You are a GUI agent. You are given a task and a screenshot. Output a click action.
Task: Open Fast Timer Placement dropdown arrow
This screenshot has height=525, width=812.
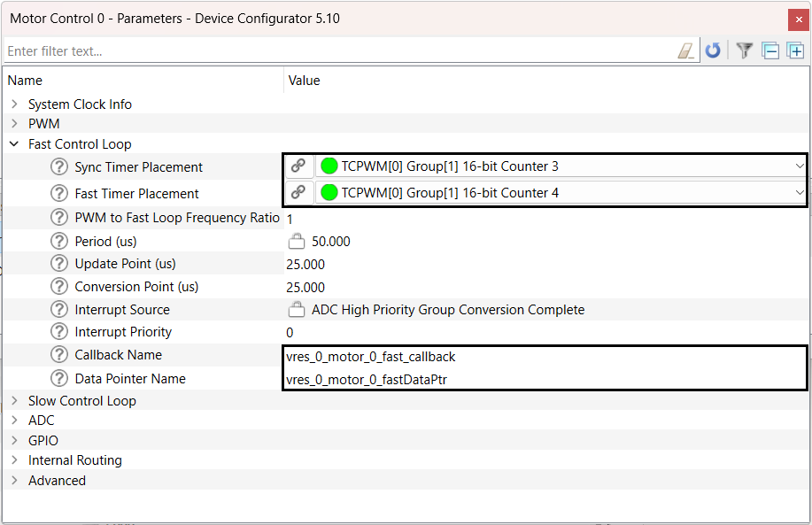point(800,193)
